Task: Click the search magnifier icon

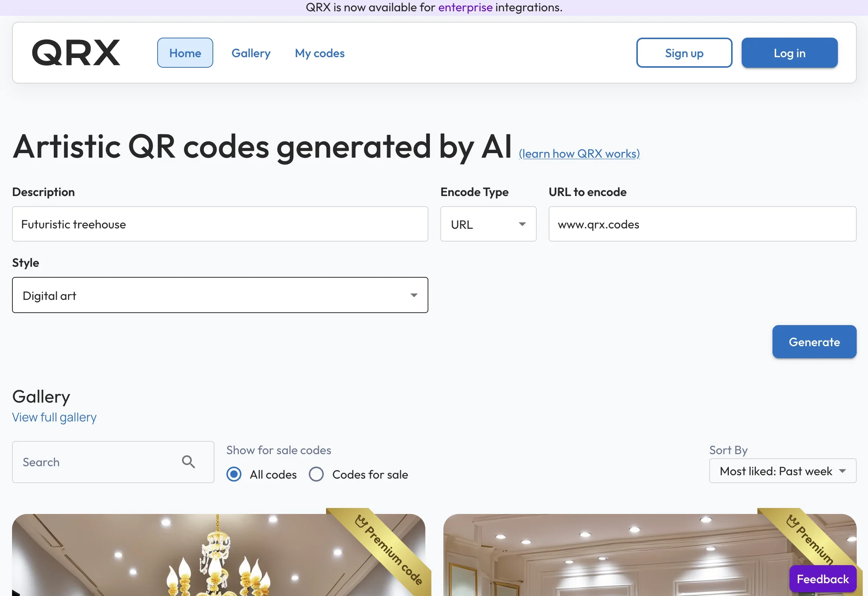Action: pyautogui.click(x=188, y=462)
